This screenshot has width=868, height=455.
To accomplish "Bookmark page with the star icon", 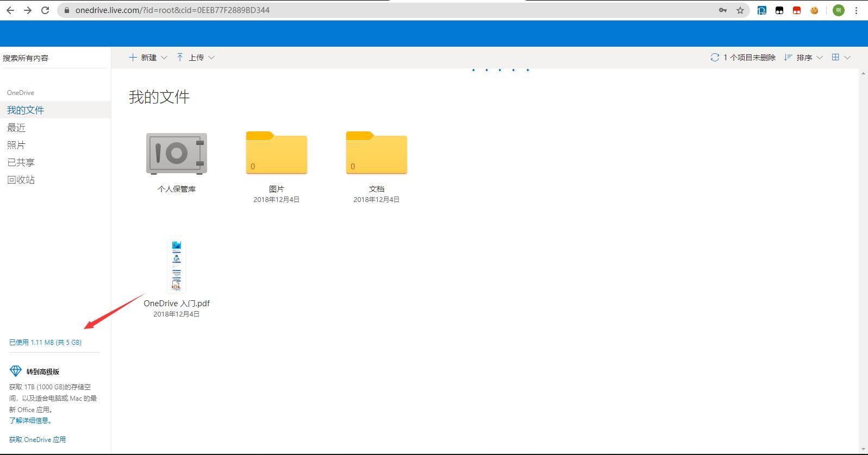I will point(740,10).
